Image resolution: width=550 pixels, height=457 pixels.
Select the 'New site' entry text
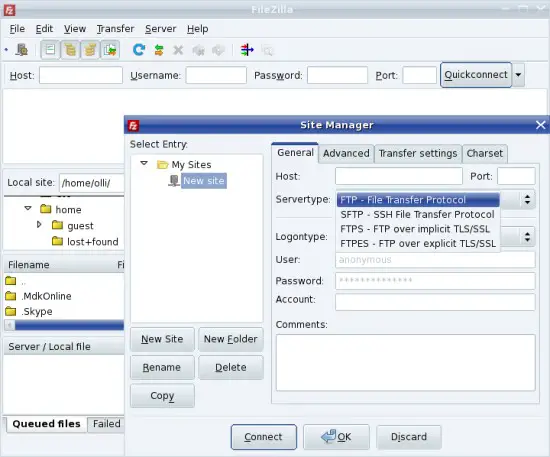pos(203,181)
